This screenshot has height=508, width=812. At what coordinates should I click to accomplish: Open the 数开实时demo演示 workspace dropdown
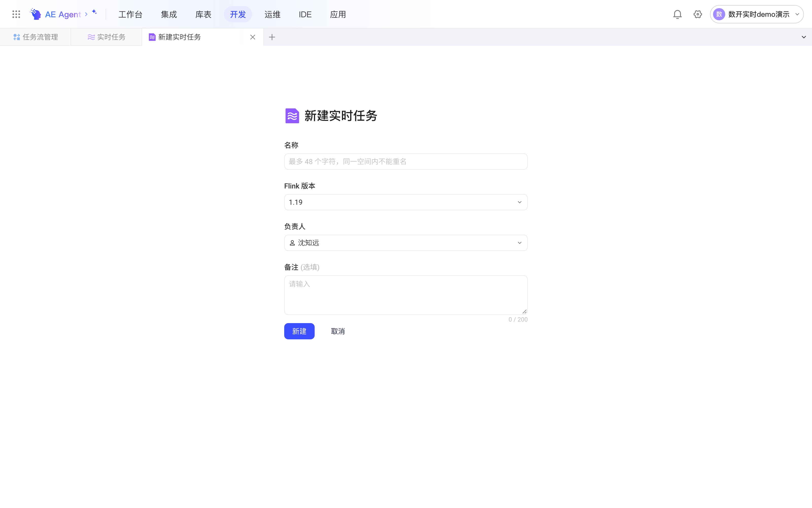tap(757, 14)
